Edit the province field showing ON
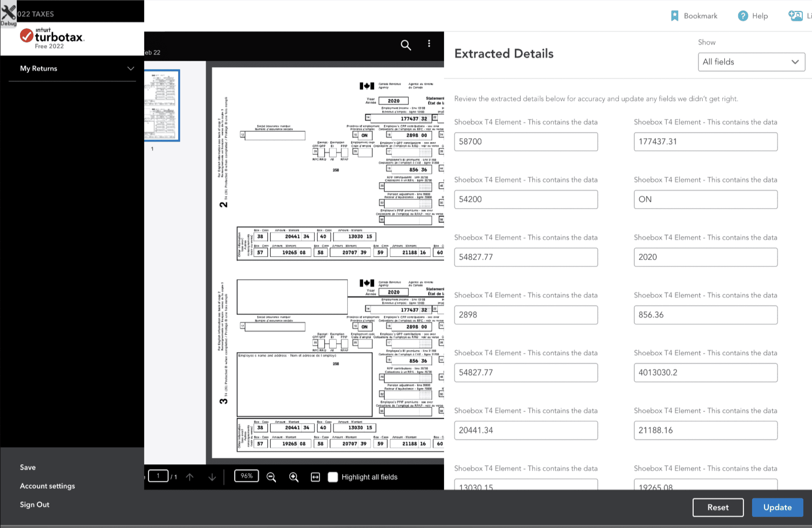 click(705, 199)
